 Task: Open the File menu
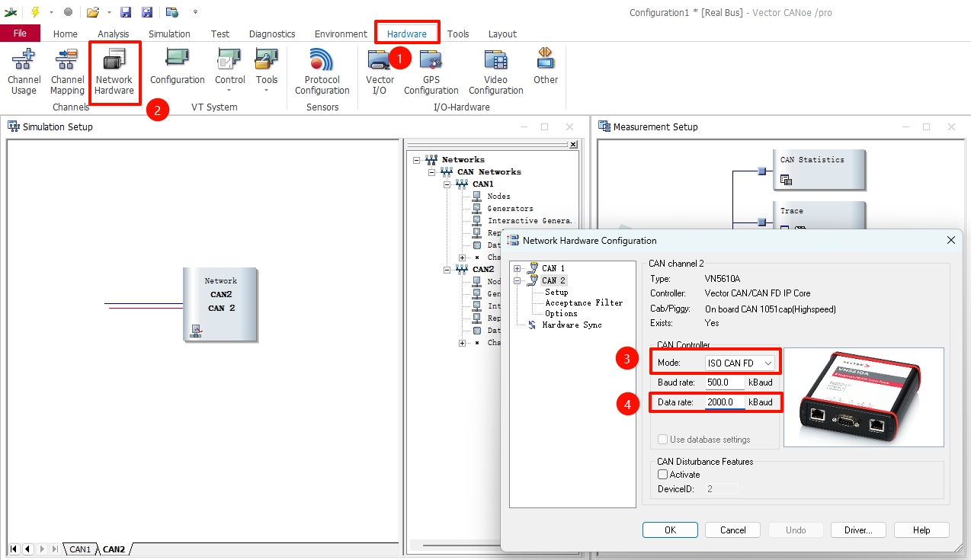click(x=20, y=34)
